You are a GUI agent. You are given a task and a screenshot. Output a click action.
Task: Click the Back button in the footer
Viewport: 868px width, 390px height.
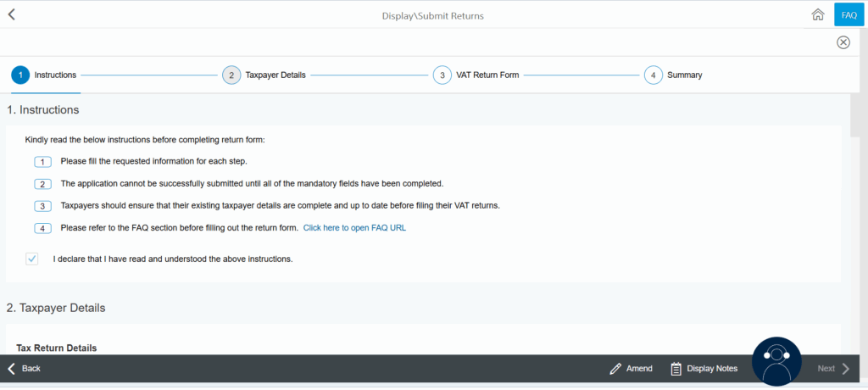click(x=24, y=369)
